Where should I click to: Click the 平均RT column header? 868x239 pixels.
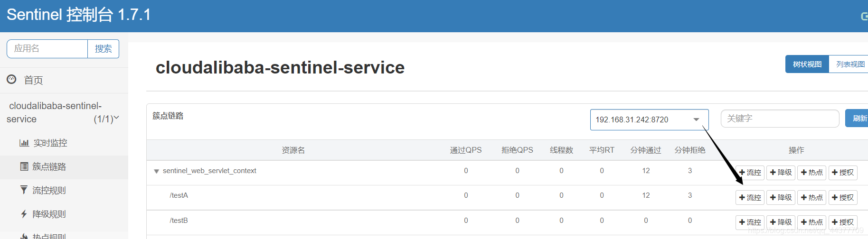tap(602, 150)
